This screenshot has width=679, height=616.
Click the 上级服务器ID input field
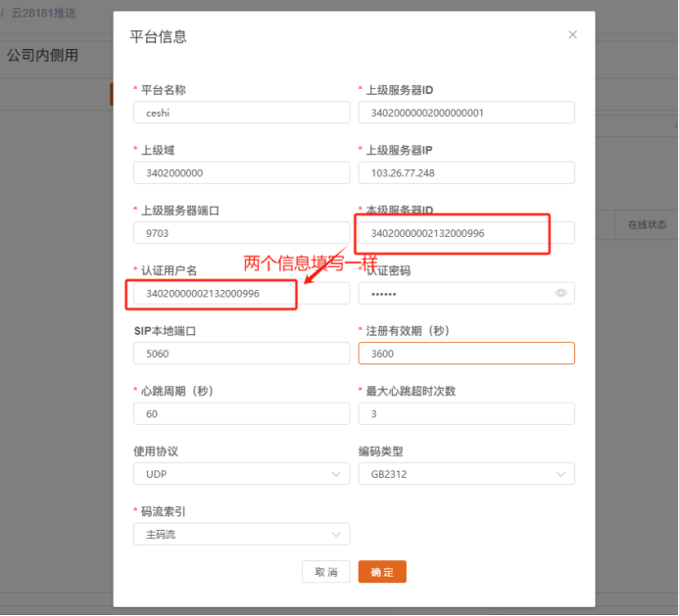coord(466,113)
